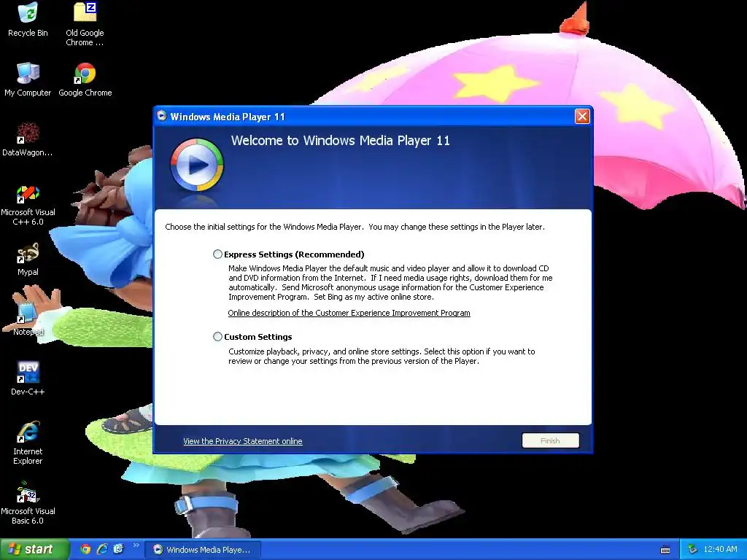Open Online description of Customer Experience Improvement Program
Image resolution: width=747 pixels, height=560 pixels.
pos(349,313)
